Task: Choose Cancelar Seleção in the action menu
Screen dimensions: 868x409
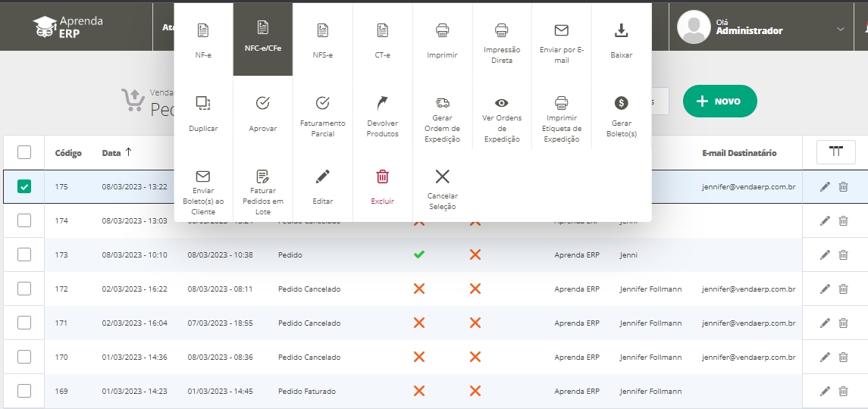Action: pos(442,176)
